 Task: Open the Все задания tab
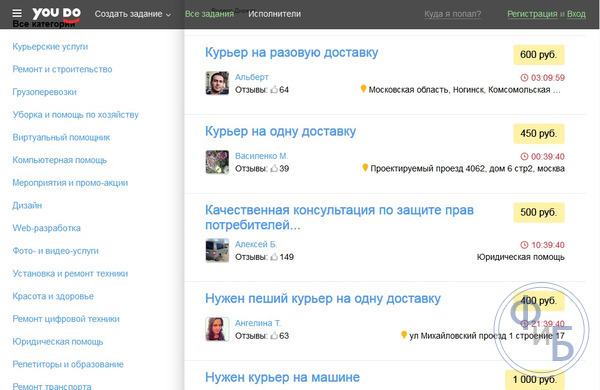tap(209, 14)
